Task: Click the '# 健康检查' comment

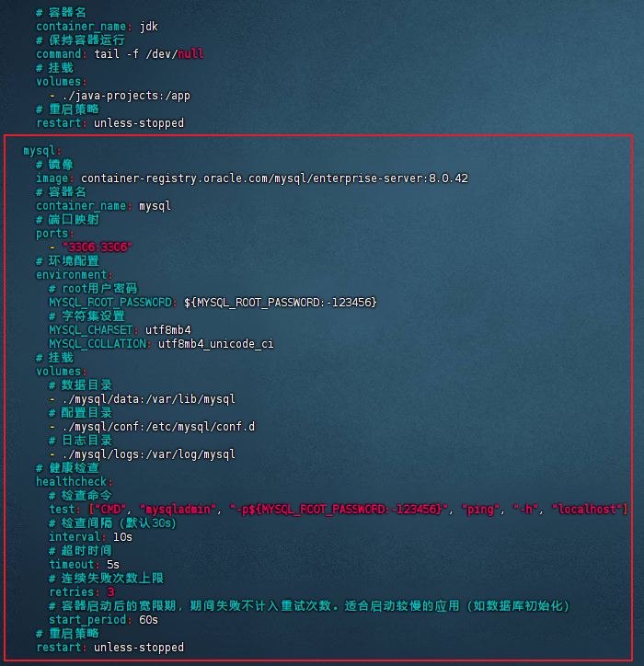Action: (67, 468)
